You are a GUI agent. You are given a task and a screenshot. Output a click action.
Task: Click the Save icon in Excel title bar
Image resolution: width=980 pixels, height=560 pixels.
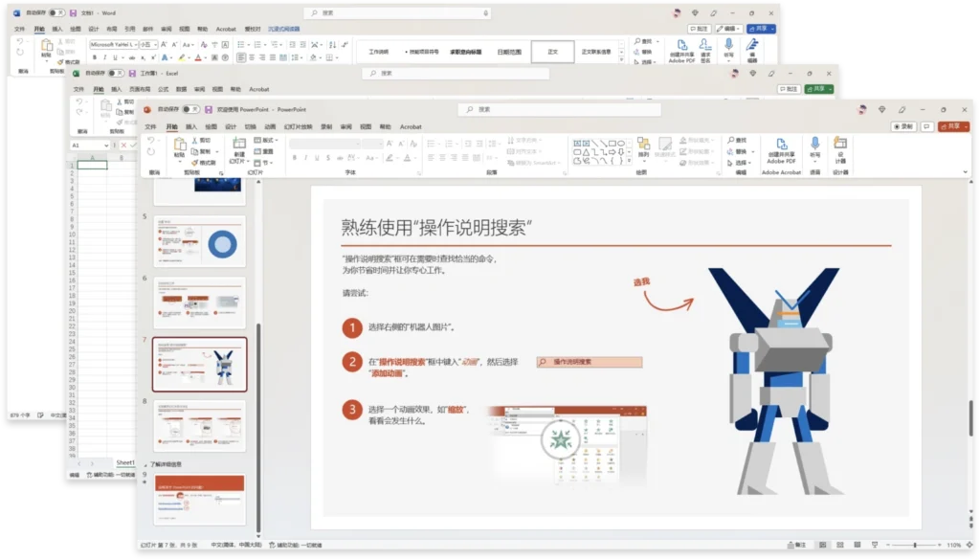pyautogui.click(x=132, y=73)
